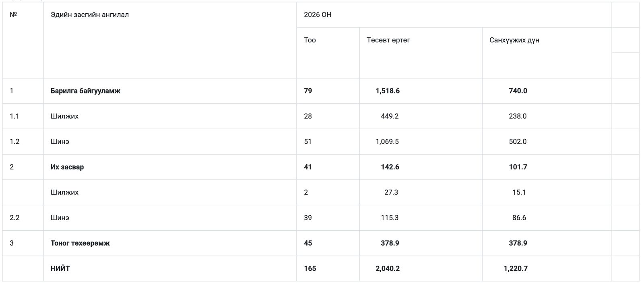Select the 142.6 budget cost cell
Screen dimensions: 644x285
[390, 167]
